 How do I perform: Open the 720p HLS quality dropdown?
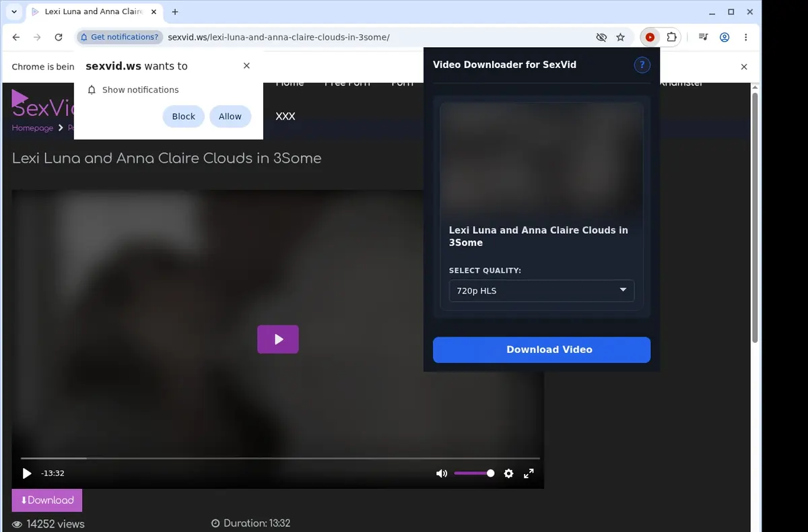(541, 290)
